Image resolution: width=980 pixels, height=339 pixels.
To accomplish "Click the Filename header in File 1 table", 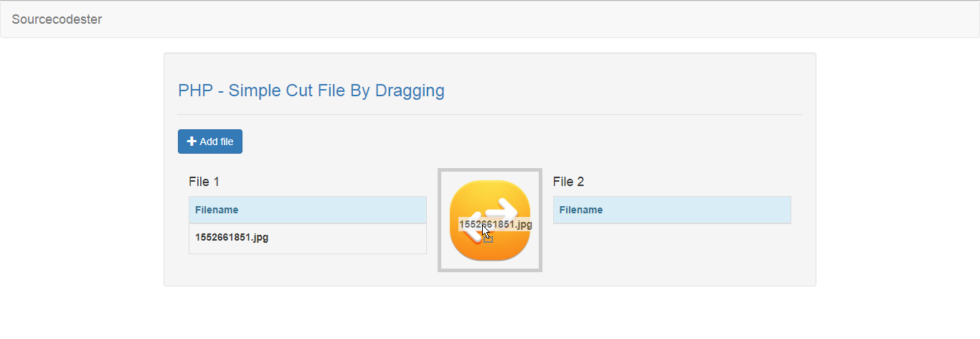I will click(217, 210).
